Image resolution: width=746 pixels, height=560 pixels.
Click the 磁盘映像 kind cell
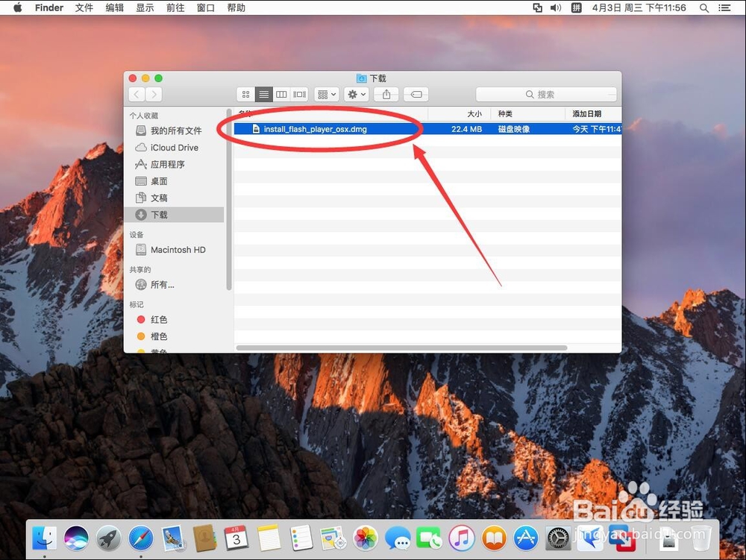click(x=514, y=129)
